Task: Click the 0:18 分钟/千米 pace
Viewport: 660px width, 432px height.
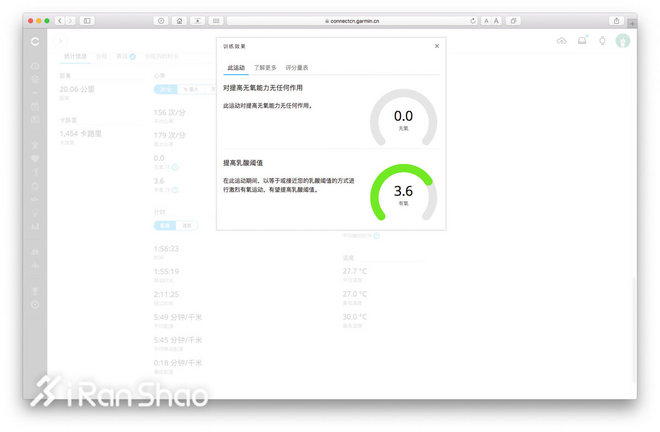Action: pyautogui.click(x=178, y=363)
